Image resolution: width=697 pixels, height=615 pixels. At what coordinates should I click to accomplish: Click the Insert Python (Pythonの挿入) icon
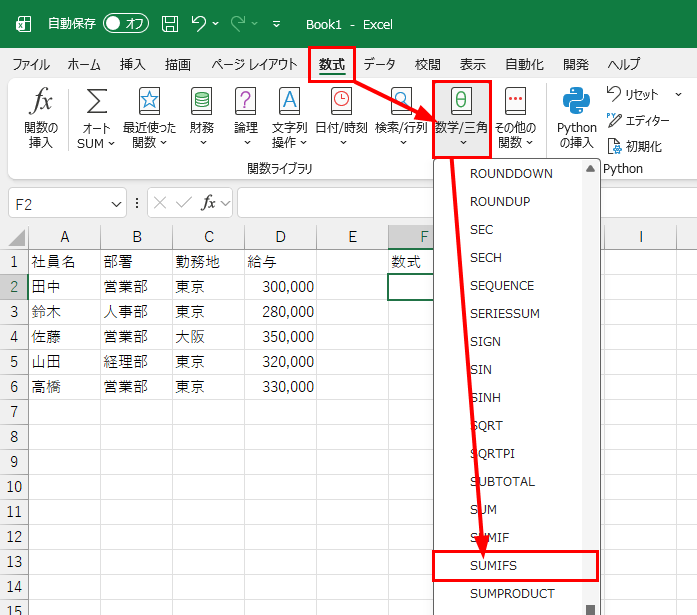click(576, 101)
